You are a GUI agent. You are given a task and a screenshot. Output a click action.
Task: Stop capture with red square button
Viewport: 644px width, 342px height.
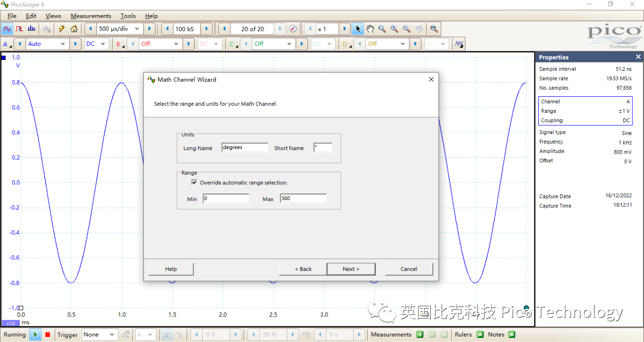pos(48,334)
